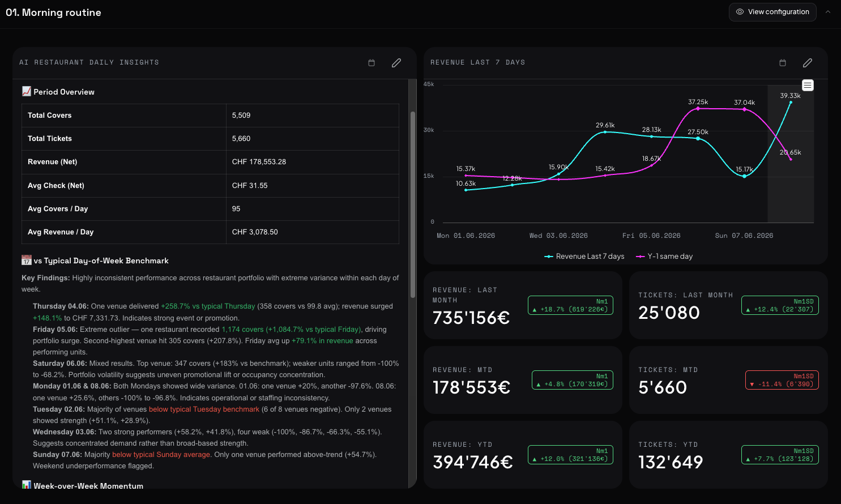Click pencil edit icon on Revenue Last 7 Days

pos(808,63)
